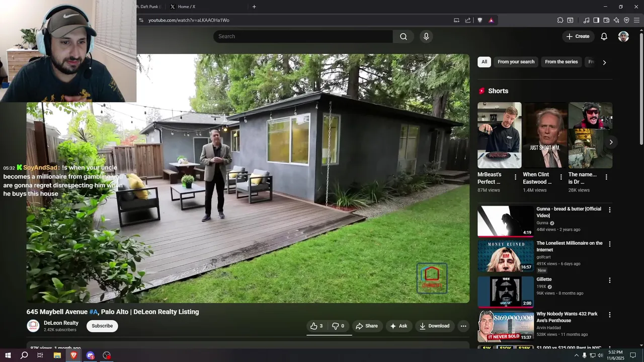Image resolution: width=644 pixels, height=362 pixels.
Task: Click the Ask button
Action: [x=398, y=326]
